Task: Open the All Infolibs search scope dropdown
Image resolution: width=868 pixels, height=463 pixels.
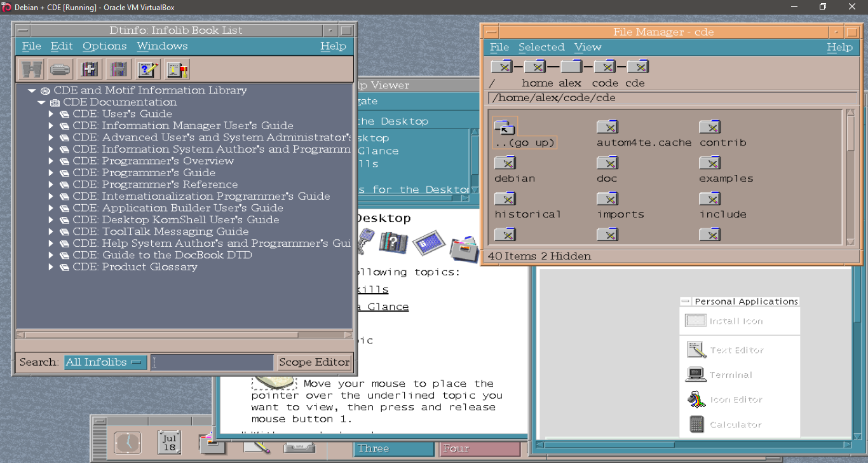Action: point(105,363)
